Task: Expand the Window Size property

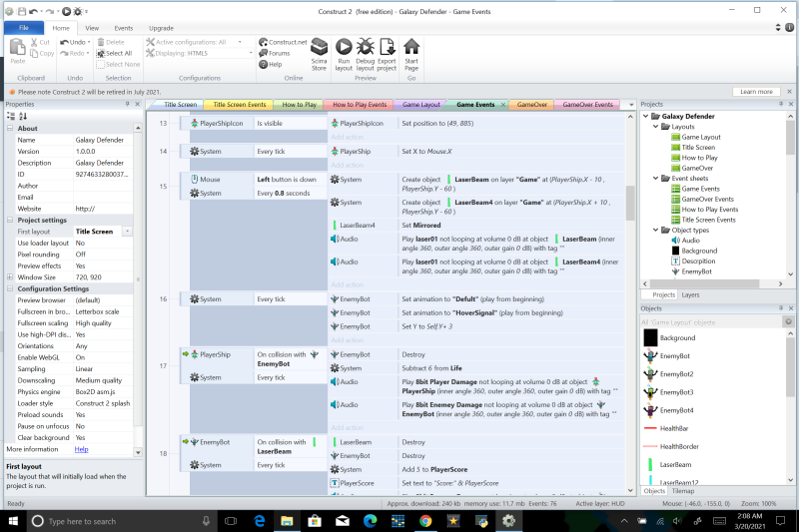Action: pos(10,276)
